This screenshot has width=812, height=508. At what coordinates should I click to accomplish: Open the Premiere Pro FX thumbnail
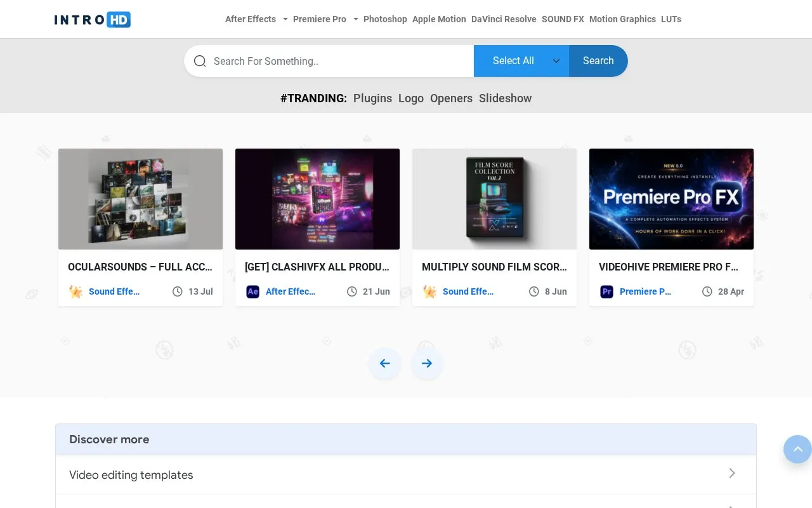[x=671, y=199]
